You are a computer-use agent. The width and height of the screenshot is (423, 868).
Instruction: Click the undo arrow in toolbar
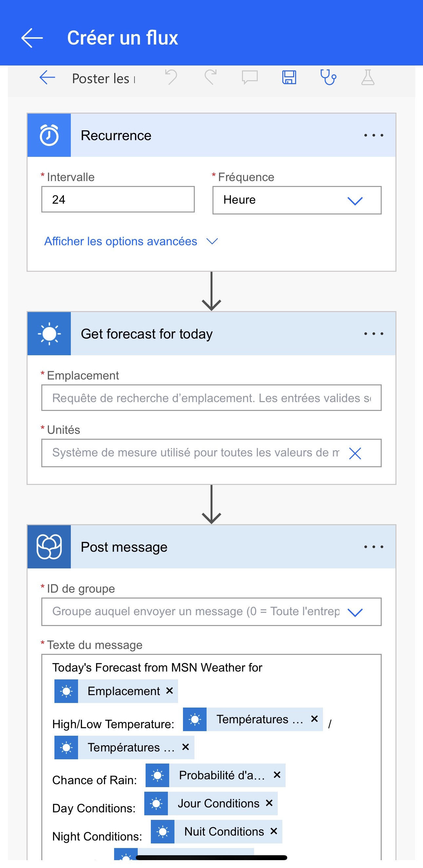[171, 78]
